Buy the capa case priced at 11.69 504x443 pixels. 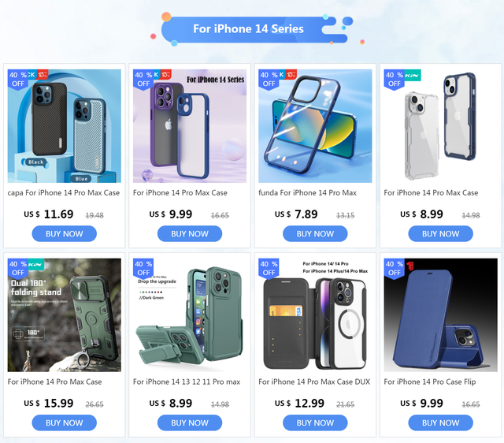(x=65, y=234)
